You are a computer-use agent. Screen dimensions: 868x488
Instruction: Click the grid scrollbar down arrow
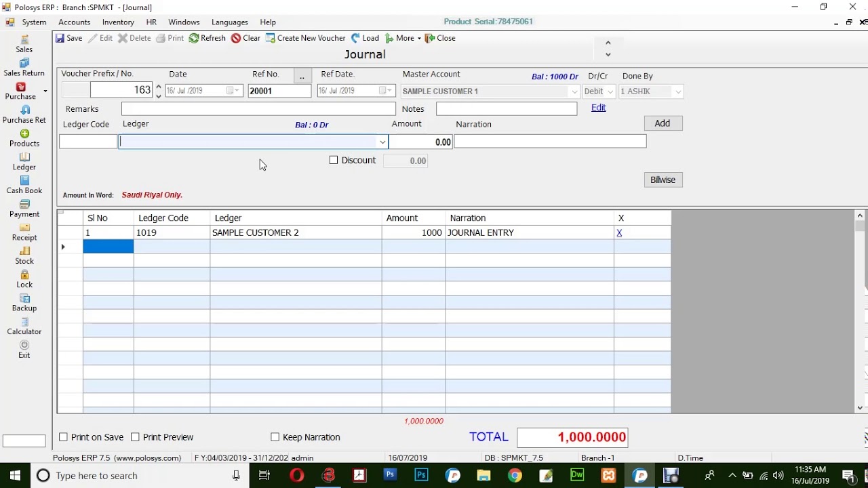point(860,407)
